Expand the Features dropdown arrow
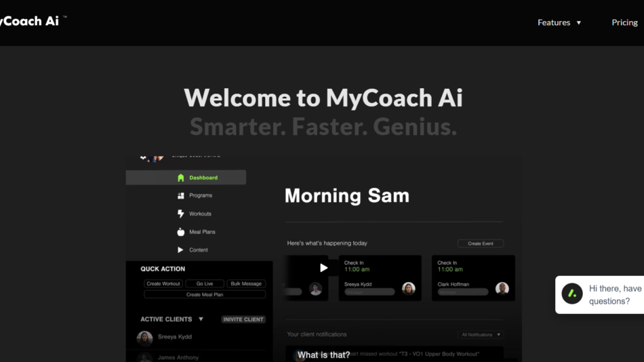 pyautogui.click(x=579, y=22)
